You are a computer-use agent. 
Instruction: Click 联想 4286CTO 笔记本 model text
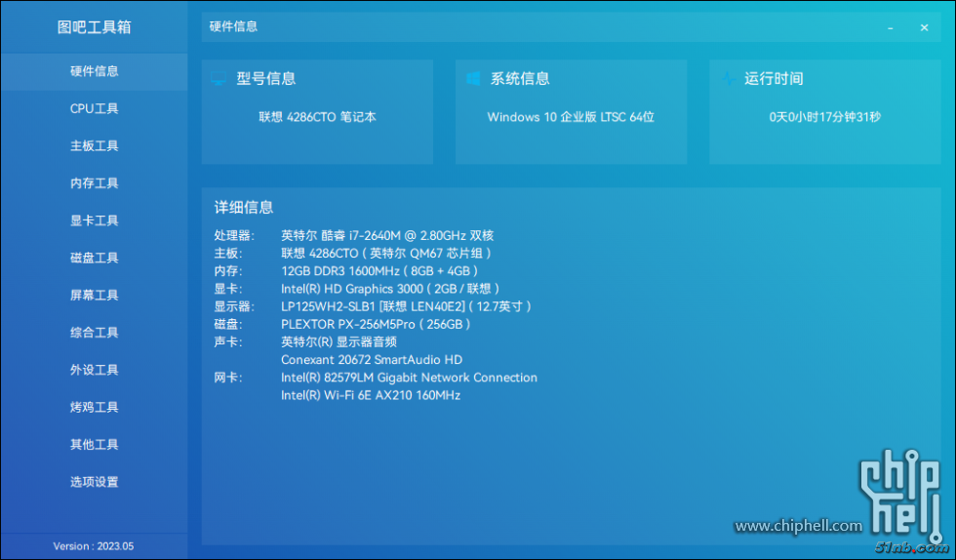point(317,117)
